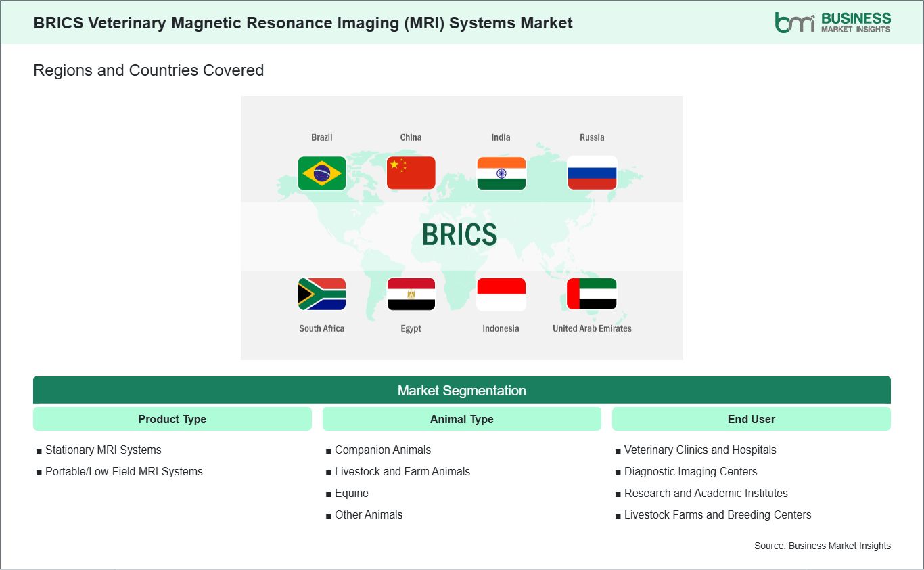Click the Russia flag icon

[x=592, y=173]
